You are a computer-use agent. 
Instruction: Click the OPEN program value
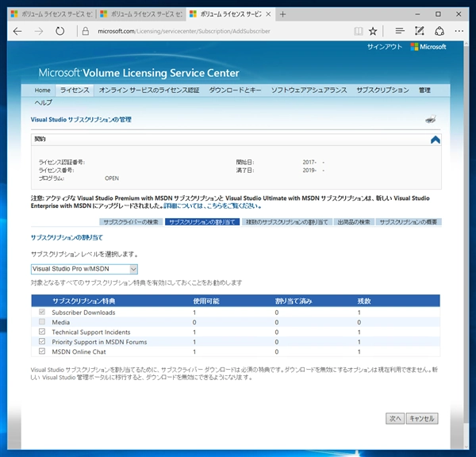click(x=112, y=179)
